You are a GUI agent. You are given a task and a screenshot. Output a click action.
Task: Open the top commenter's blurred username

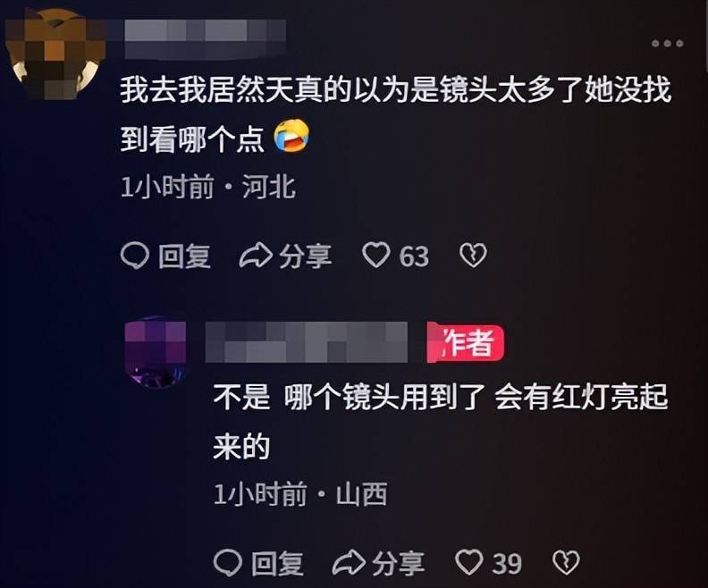click(x=204, y=38)
